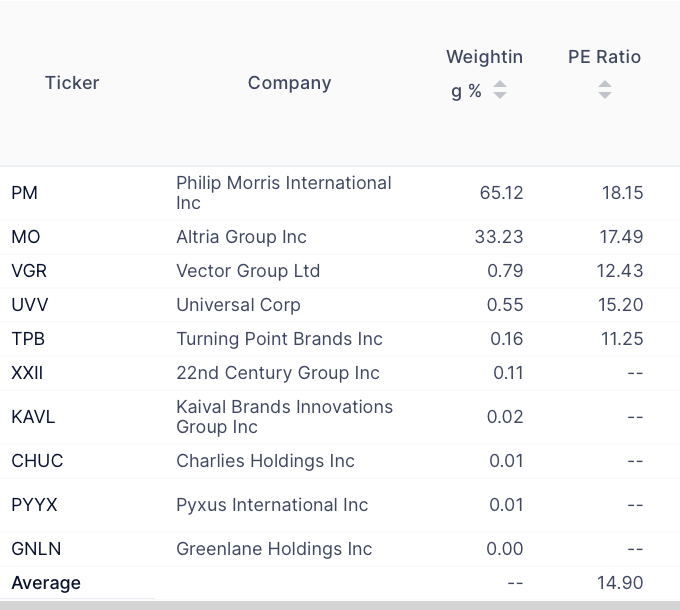Click the Company column header
This screenshot has height=610, width=680.
point(289,83)
